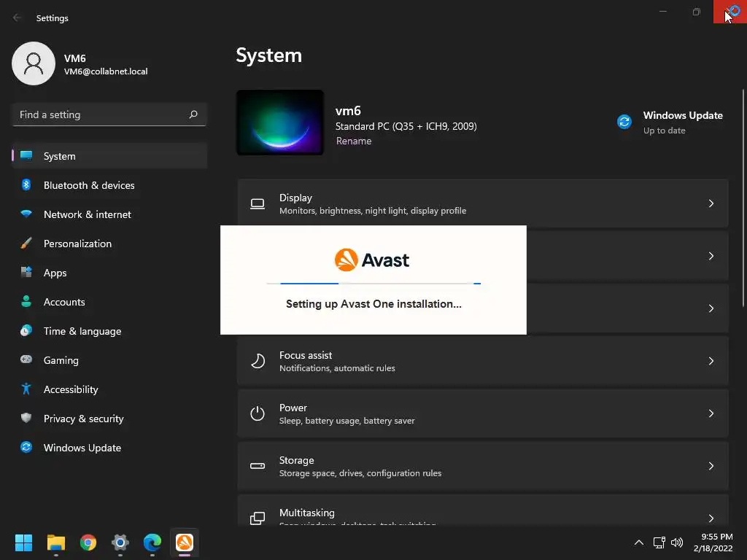Expand chevron on row above Focus assist
747x560 pixels.
(711, 308)
